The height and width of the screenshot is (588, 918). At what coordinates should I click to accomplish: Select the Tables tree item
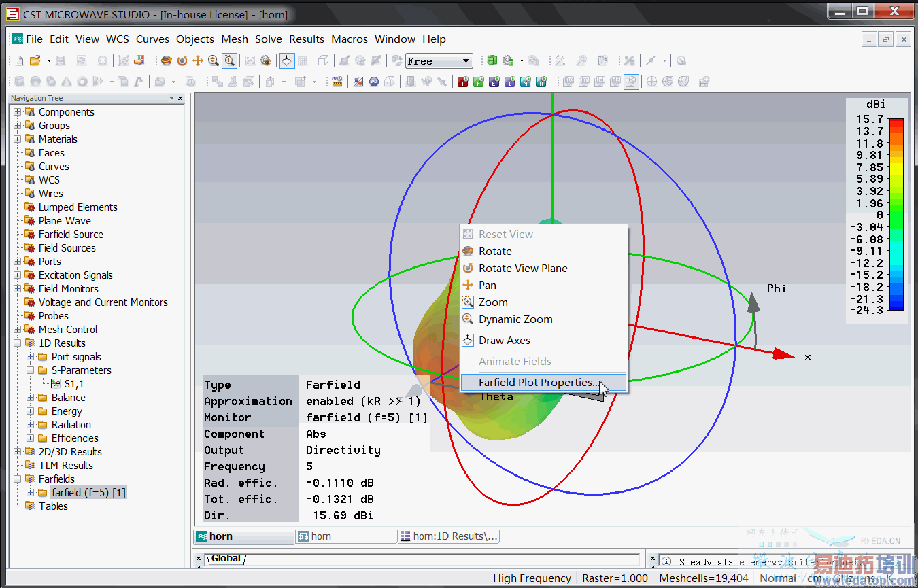point(53,506)
